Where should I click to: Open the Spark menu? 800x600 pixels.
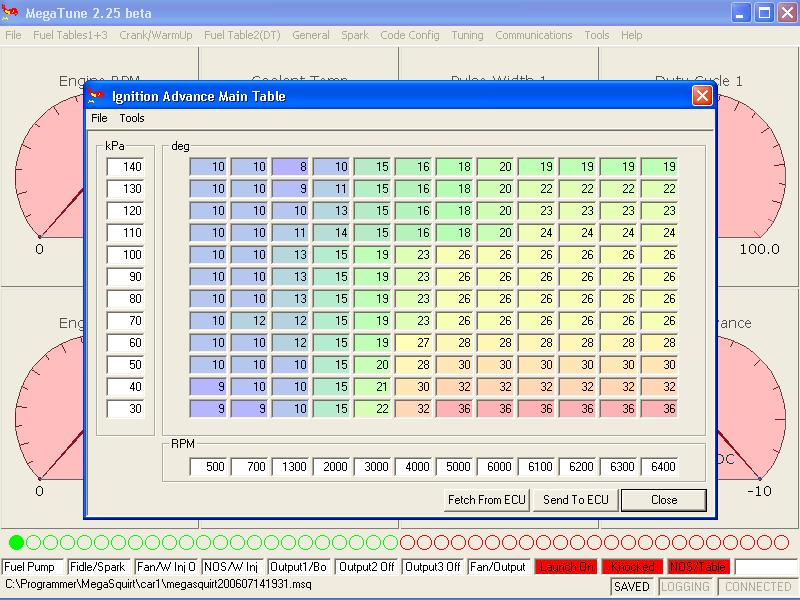pyautogui.click(x=355, y=35)
